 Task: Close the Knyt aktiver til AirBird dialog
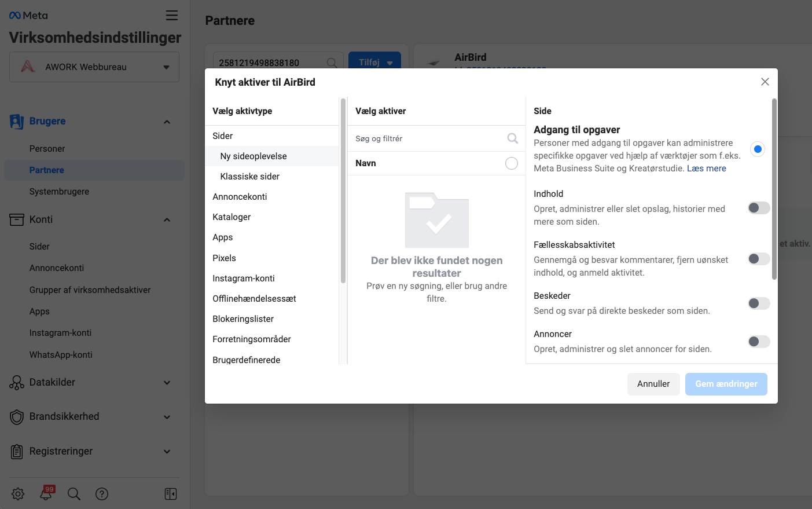[765, 82]
